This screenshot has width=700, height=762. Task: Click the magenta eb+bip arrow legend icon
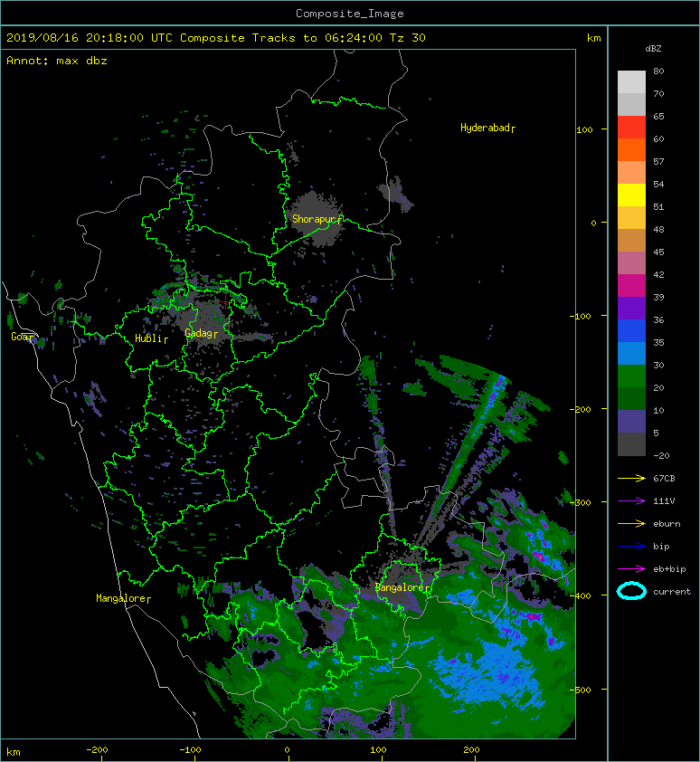[631, 569]
